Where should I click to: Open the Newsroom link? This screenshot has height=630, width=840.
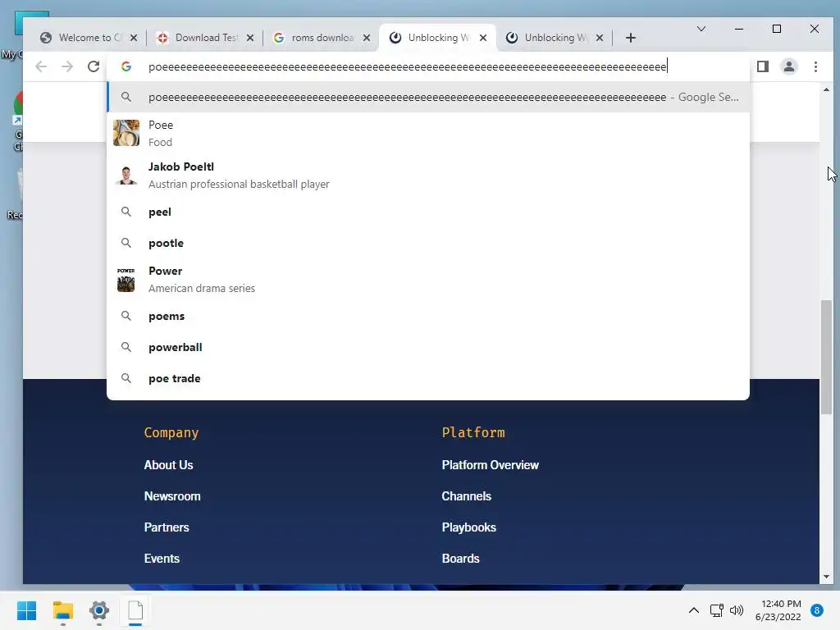[172, 496]
